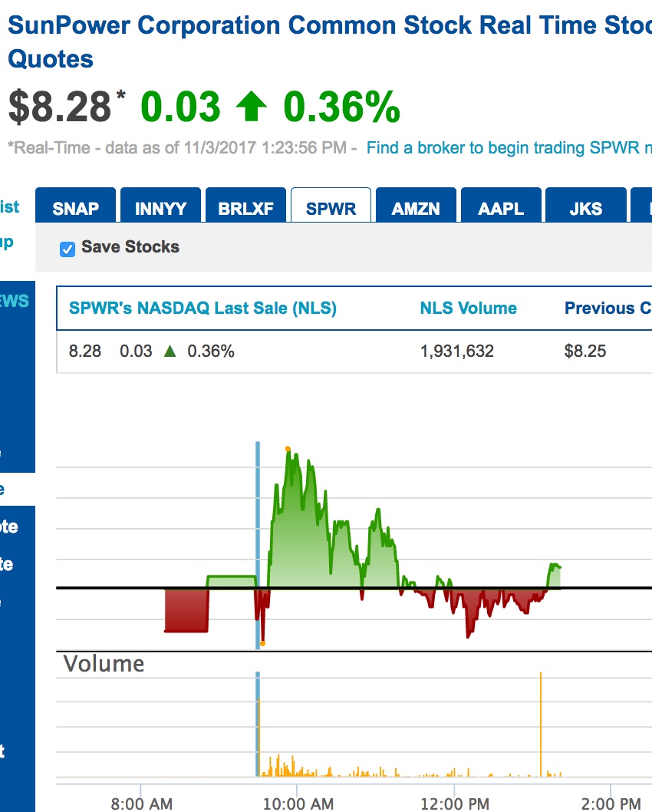652x812 pixels.
Task: Click the NLS Volume column header
Action: [x=468, y=309]
